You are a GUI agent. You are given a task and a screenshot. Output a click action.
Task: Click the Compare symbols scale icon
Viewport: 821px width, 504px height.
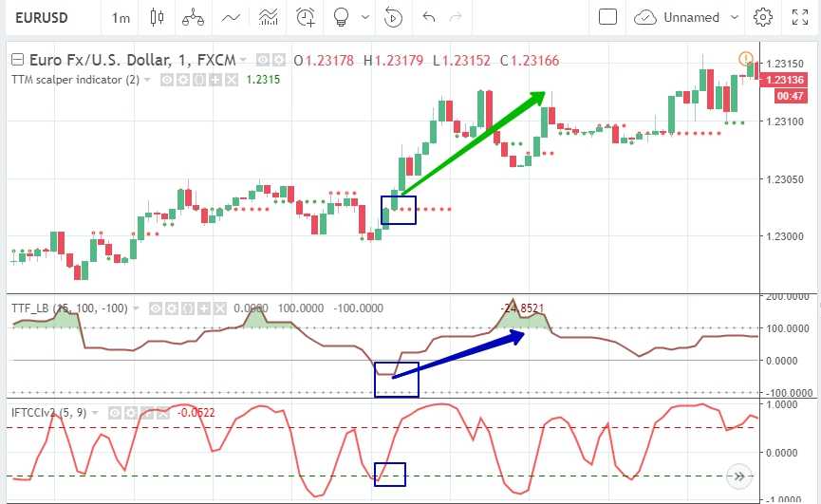pos(194,17)
